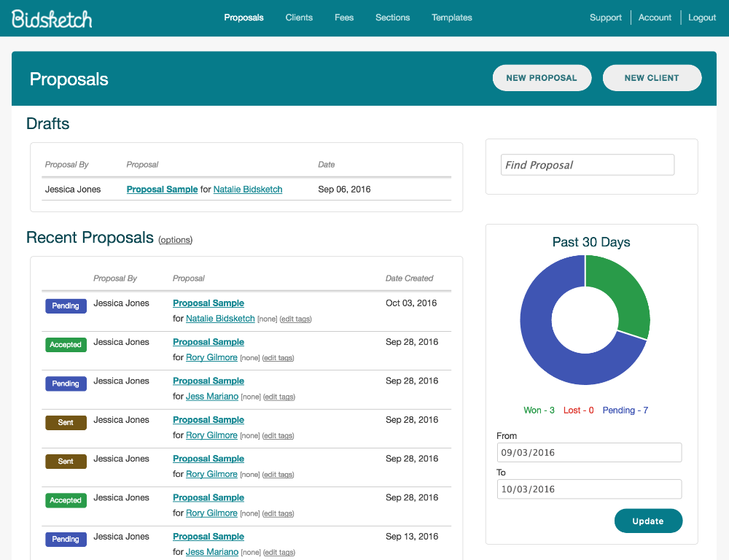Click the From date field showing 09/03/2016
Viewport: 729px width, 560px height.
pos(589,452)
